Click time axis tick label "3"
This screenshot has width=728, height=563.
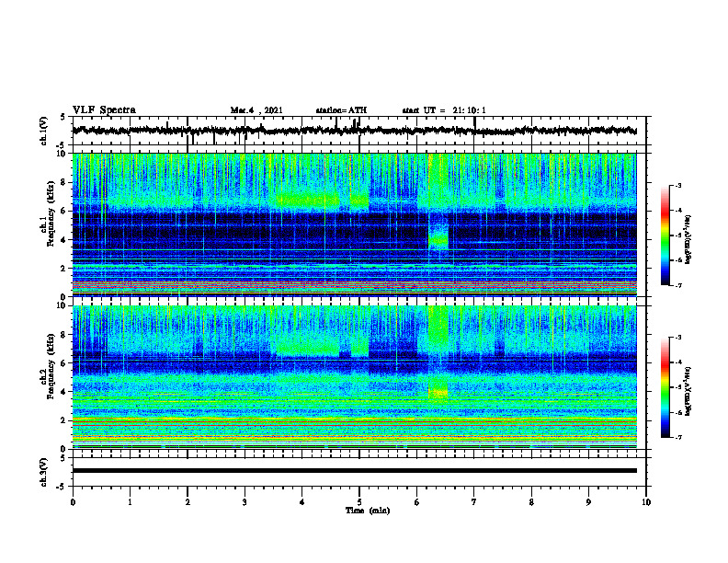point(245,502)
